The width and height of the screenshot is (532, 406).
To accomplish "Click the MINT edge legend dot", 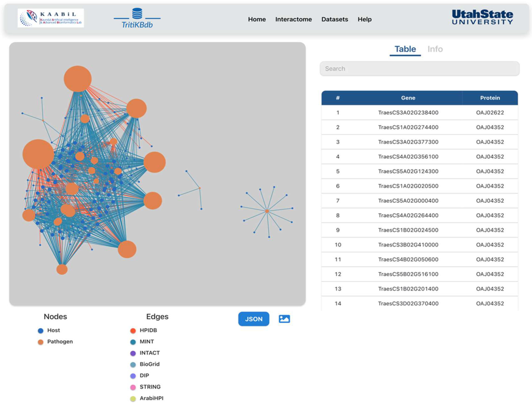I will 133,342.
